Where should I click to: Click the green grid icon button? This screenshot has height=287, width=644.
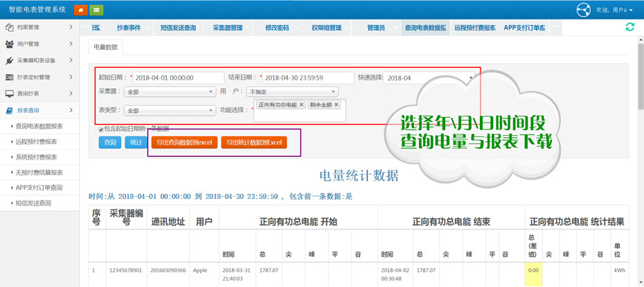click(97, 10)
